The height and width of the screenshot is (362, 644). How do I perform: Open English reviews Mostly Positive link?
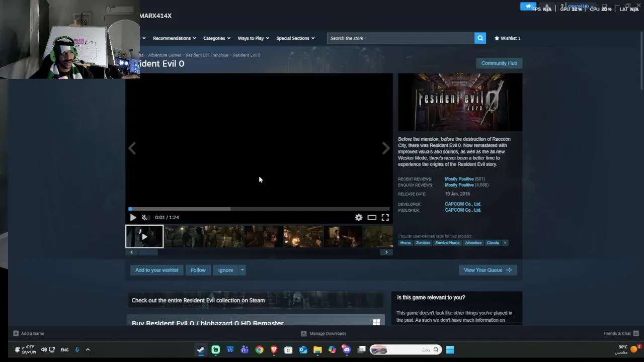pyautogui.click(x=459, y=185)
